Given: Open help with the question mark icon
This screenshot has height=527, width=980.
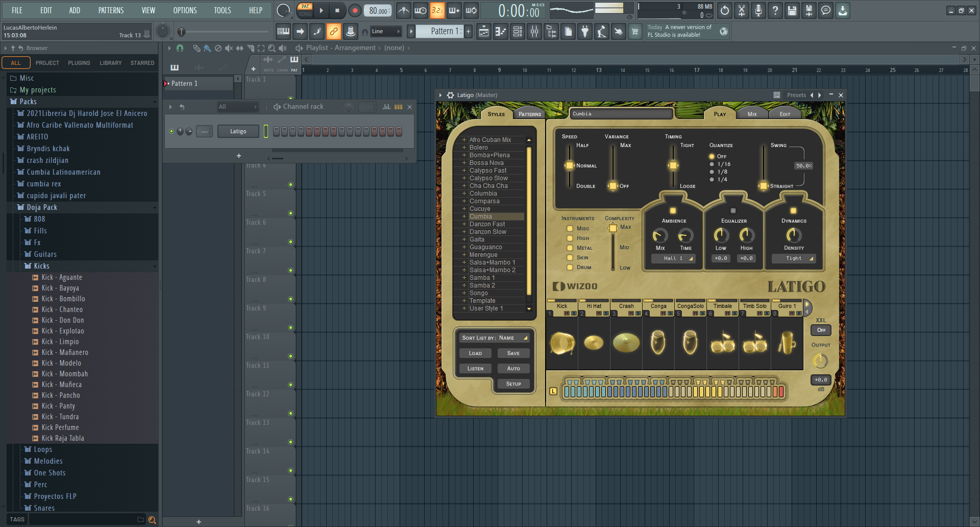Looking at the screenshot, I should 775,10.
